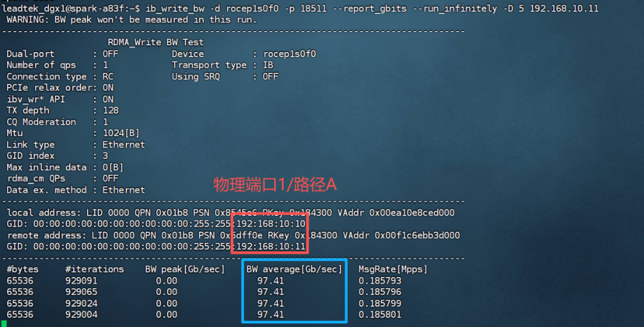Click the iterations value 929091
644x327 pixels.
tap(81, 280)
